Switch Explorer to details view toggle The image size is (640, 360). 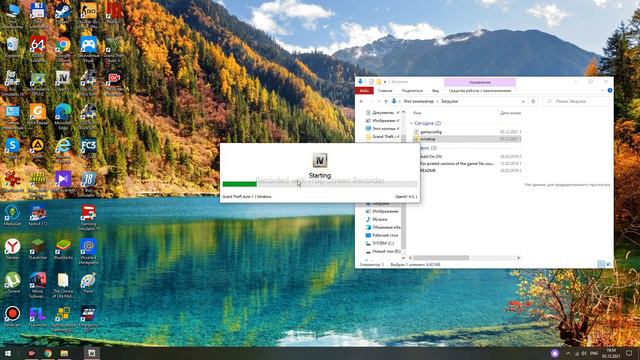tap(601, 264)
